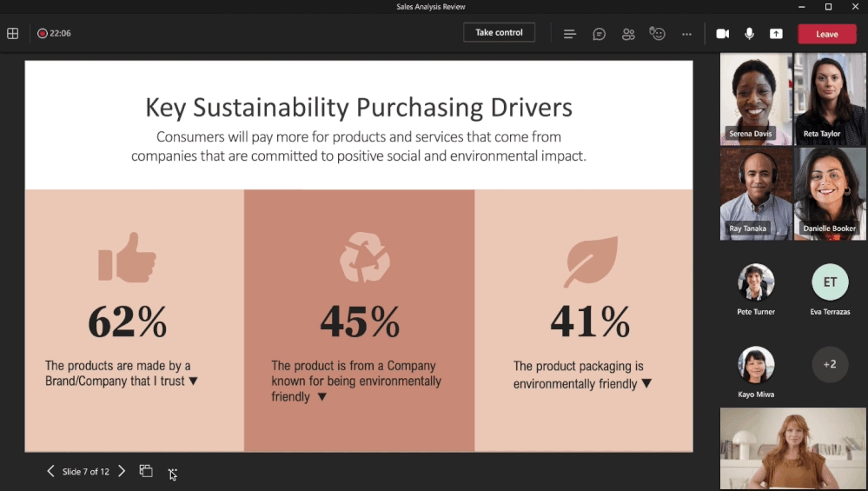
Task: Click Eva Terrazas's ET avatar
Action: (x=830, y=282)
